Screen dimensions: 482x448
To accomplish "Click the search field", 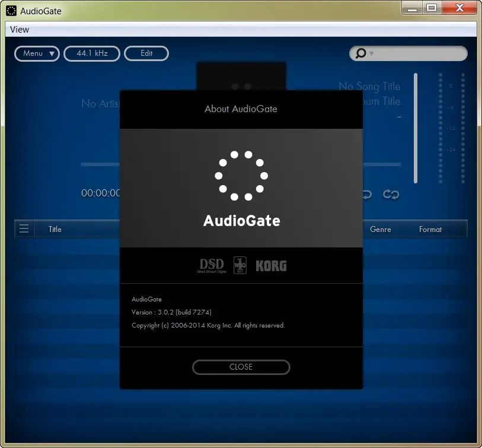I will (x=408, y=53).
